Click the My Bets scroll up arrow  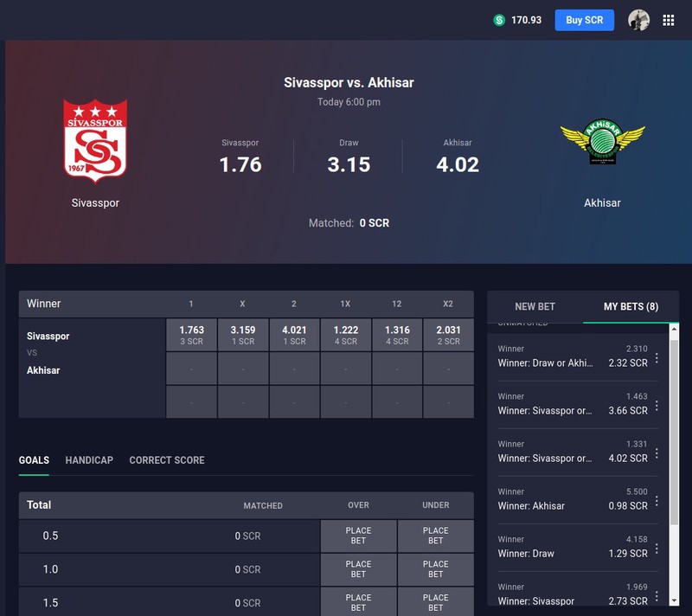[674, 329]
